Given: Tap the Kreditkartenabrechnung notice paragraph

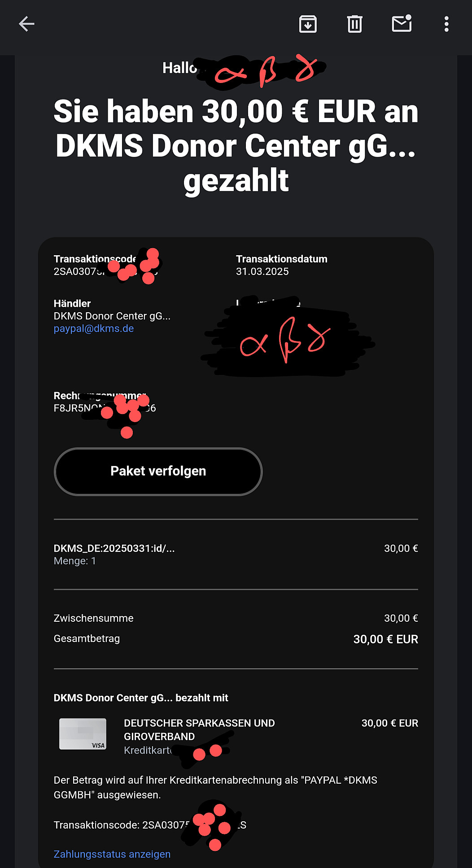Looking at the screenshot, I should click(215, 787).
